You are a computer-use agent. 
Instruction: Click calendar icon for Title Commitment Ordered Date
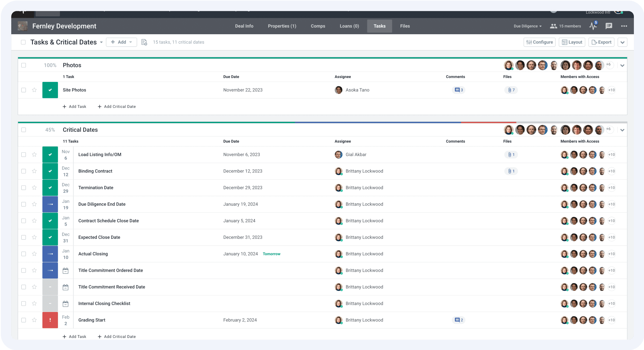(x=65, y=271)
